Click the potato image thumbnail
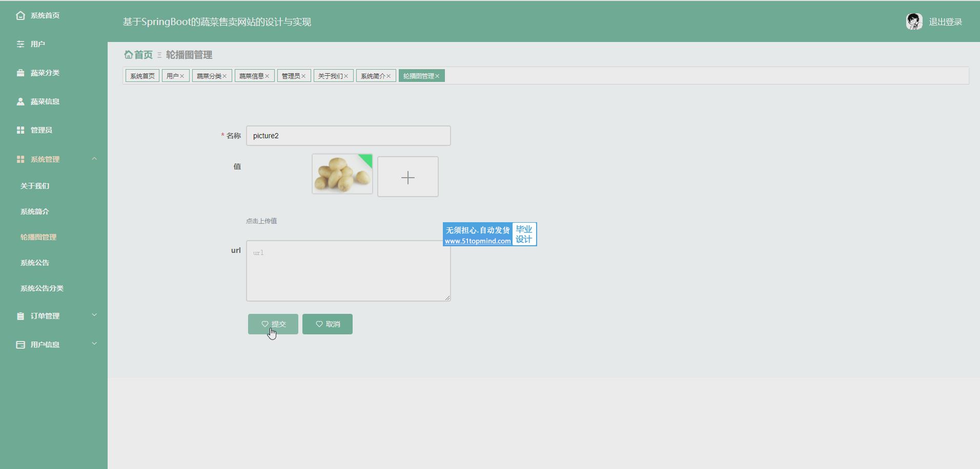The height and width of the screenshot is (469, 980). coord(342,174)
